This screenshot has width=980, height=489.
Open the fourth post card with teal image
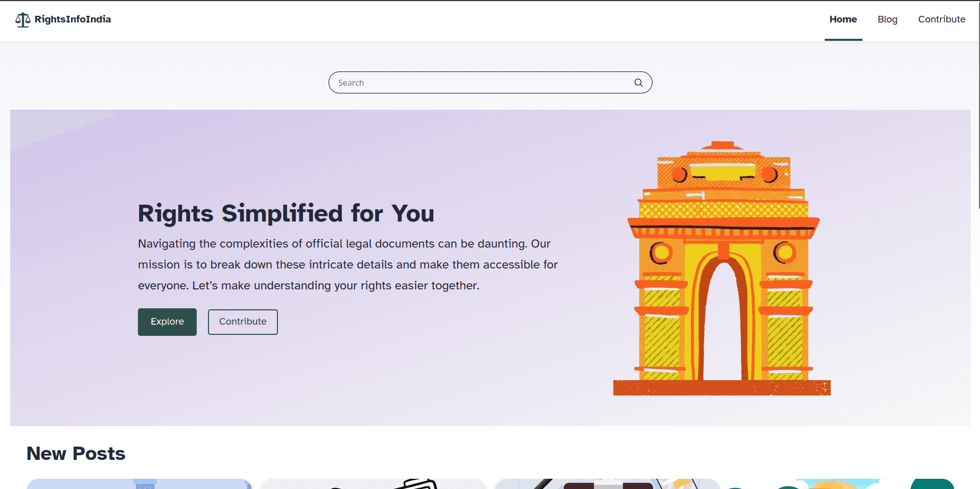click(x=841, y=484)
